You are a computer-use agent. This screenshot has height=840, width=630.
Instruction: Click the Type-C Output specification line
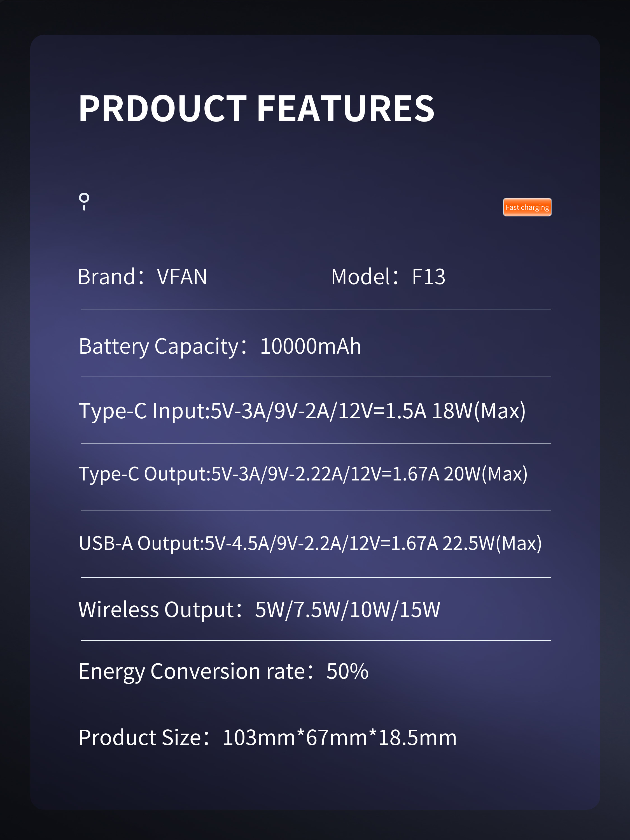tap(303, 474)
